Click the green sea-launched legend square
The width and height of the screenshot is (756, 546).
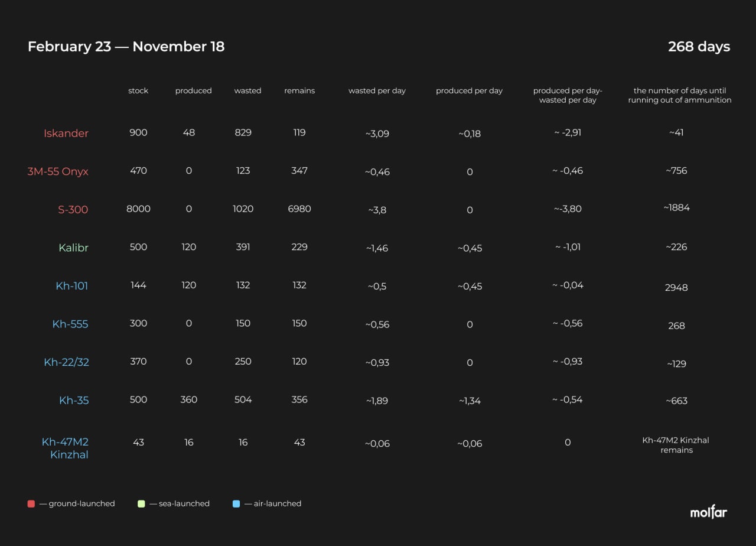[141, 504]
